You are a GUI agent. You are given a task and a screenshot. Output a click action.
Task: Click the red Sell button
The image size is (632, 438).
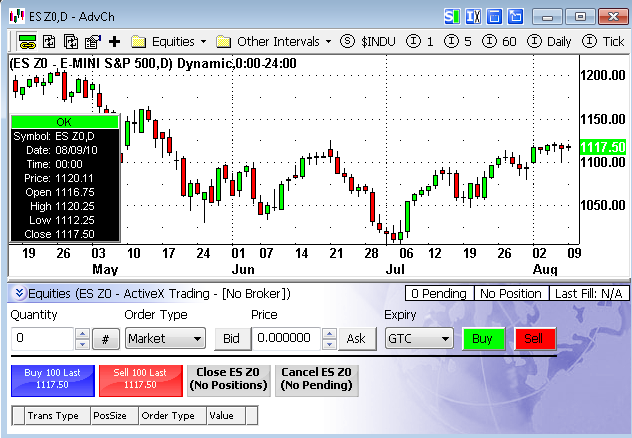(x=534, y=339)
